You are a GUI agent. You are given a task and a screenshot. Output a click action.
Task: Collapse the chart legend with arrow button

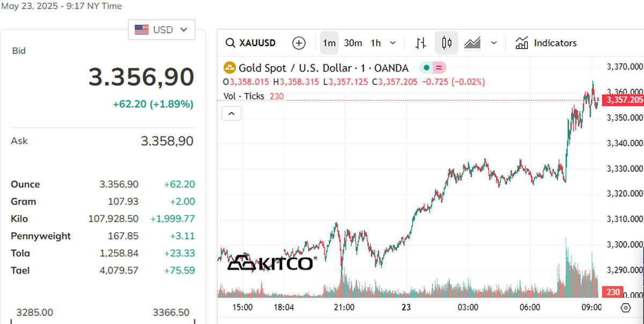click(232, 113)
